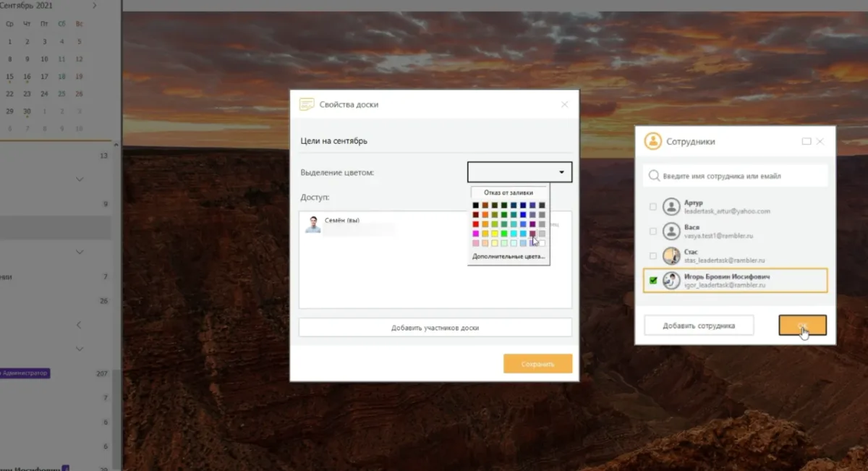Viewport: 868px width, 471px height.
Task: Uncheck Игорь Бровин Иосифович checkbox
Action: coord(653,281)
